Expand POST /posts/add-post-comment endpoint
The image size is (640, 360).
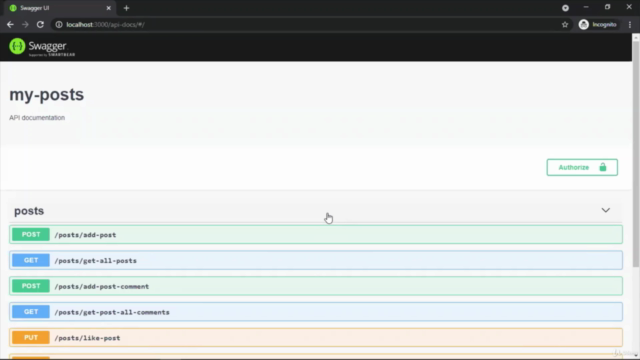pyautogui.click(x=316, y=286)
